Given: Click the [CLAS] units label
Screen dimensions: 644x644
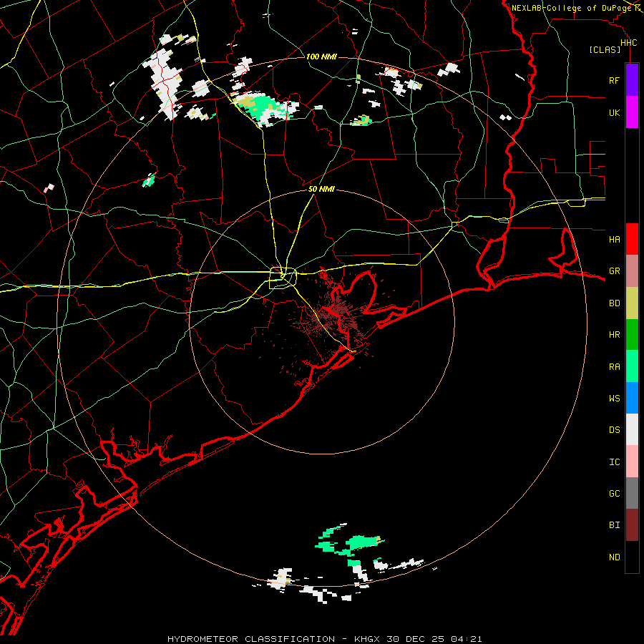Looking at the screenshot, I should click(x=605, y=50).
